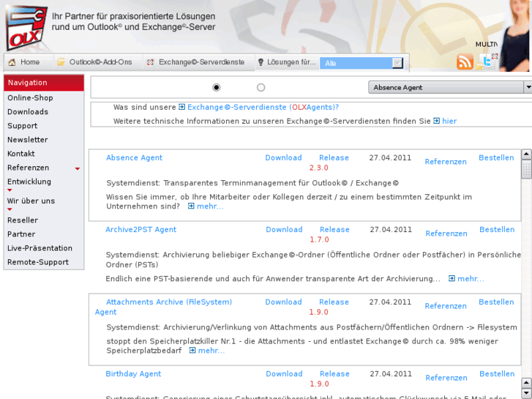
Task: Click the Navigation sidebar header
Action: (44, 83)
